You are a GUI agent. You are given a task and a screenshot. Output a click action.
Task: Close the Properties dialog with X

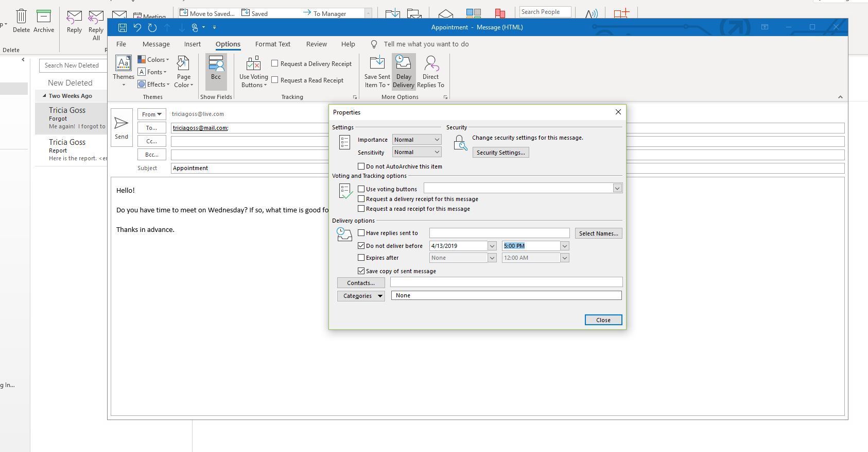click(618, 112)
